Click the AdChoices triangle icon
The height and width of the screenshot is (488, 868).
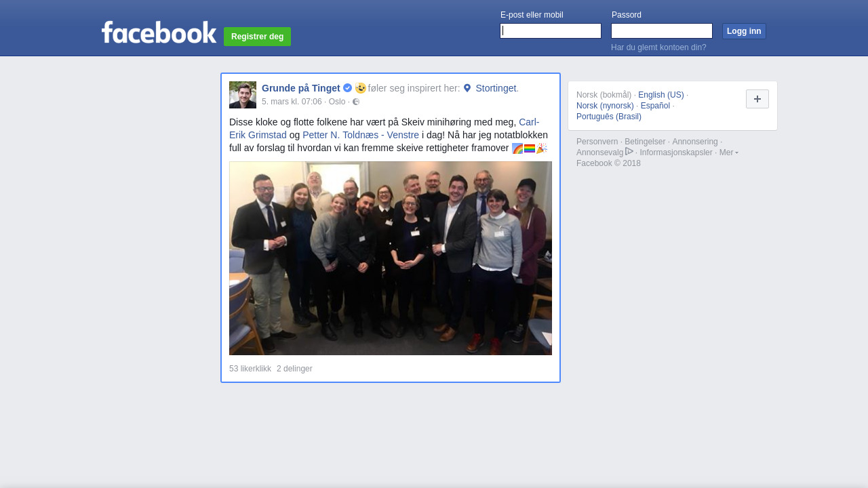629,151
